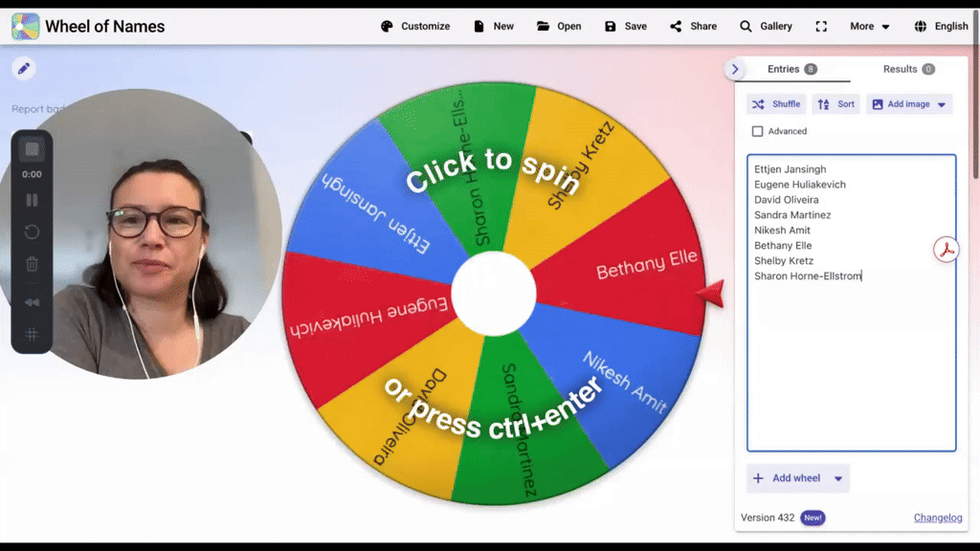Switch to the Results tab
This screenshot has width=980, height=551.
click(909, 69)
